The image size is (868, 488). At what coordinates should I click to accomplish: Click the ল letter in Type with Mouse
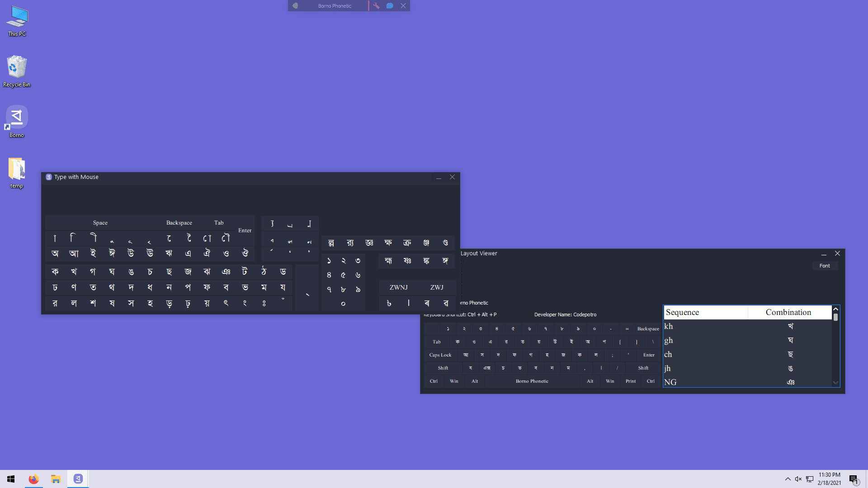(74, 303)
